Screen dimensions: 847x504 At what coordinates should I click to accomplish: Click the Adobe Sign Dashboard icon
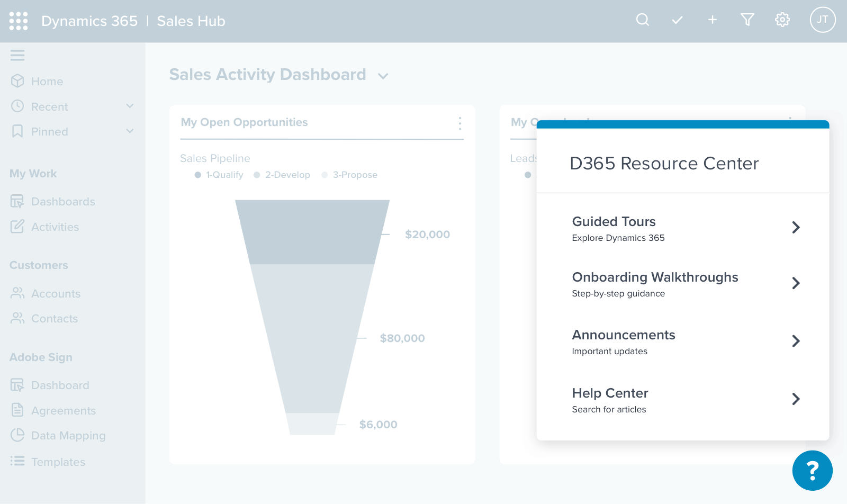pyautogui.click(x=17, y=385)
